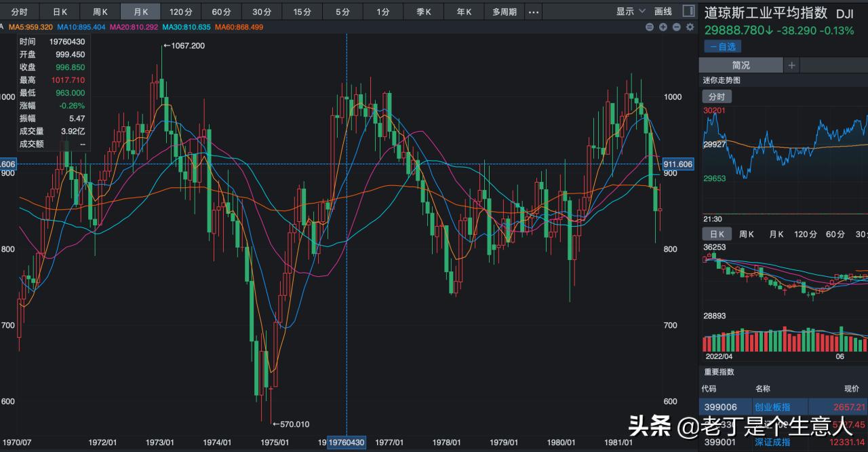Open the 多周期 multi-period option
The width and height of the screenshot is (868, 452).
[x=504, y=12]
